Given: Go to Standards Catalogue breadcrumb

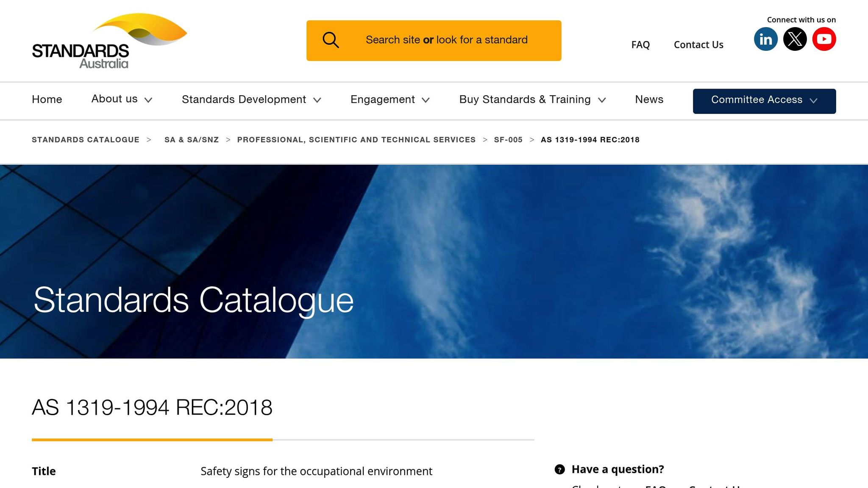Looking at the screenshot, I should pyautogui.click(x=86, y=140).
